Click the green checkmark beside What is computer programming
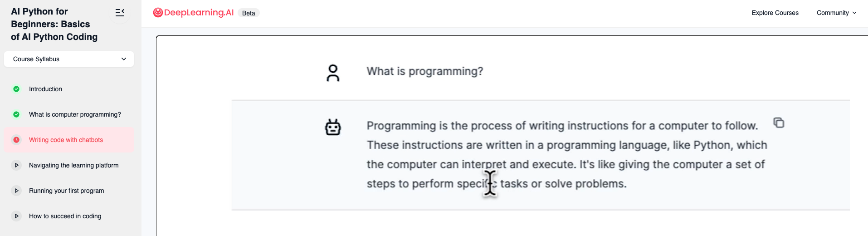This screenshot has width=868, height=236. coord(16,114)
